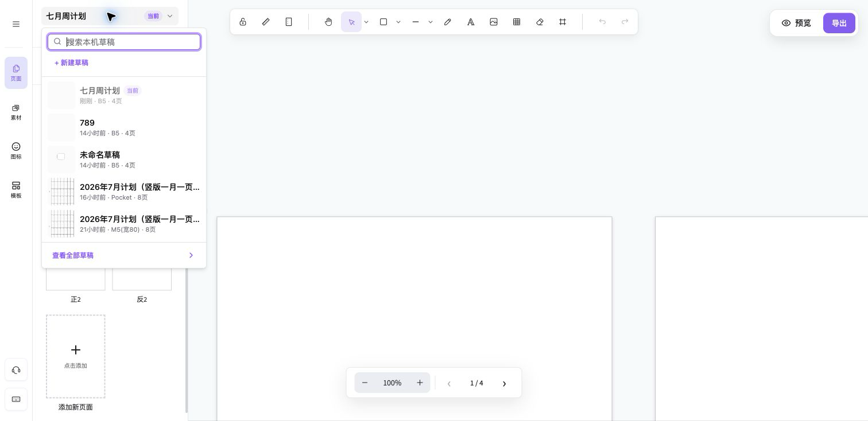This screenshot has height=421, width=868.
Task: Click the 14小时前 · B5 · 4页 text under 789
Action: 107,133
